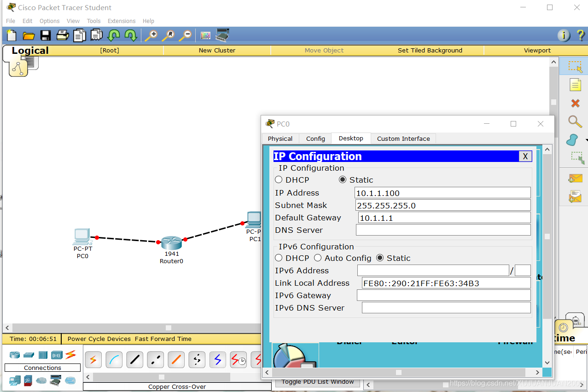The width and height of the screenshot is (588, 392).
Task: Click the PC0 device on canvas
Action: point(82,236)
